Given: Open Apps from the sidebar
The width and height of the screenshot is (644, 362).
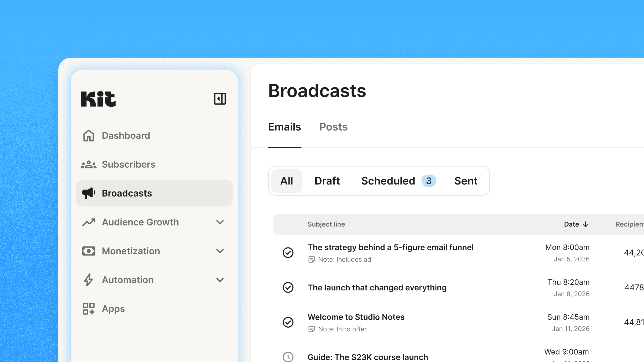Looking at the screenshot, I should pyautogui.click(x=154, y=309).
